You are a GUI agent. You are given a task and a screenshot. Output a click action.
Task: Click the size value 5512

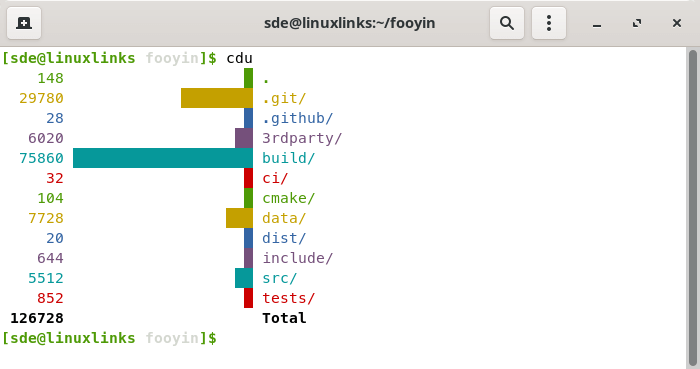(46, 278)
